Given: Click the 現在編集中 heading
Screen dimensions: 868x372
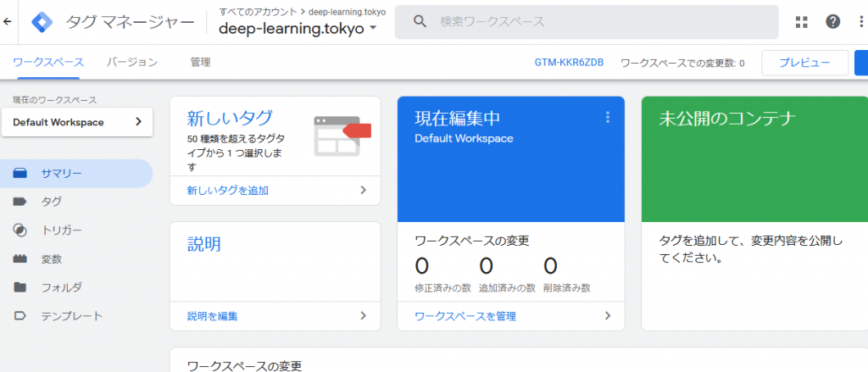Looking at the screenshot, I should click(457, 118).
